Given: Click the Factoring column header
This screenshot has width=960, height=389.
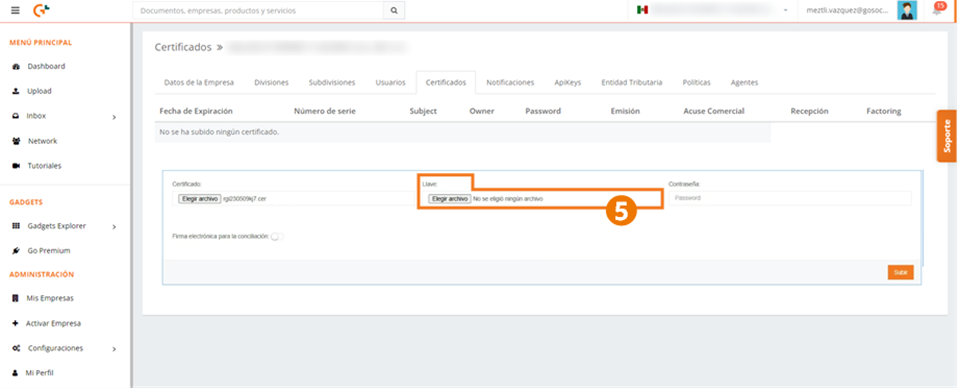Looking at the screenshot, I should (x=883, y=111).
